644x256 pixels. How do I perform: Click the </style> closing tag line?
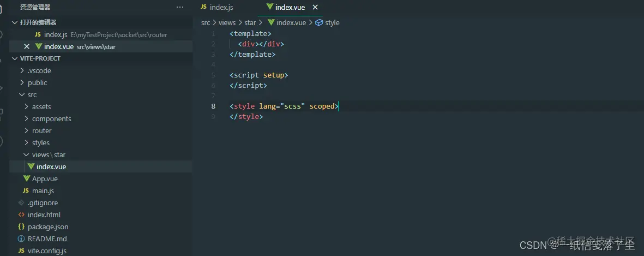[x=246, y=117]
